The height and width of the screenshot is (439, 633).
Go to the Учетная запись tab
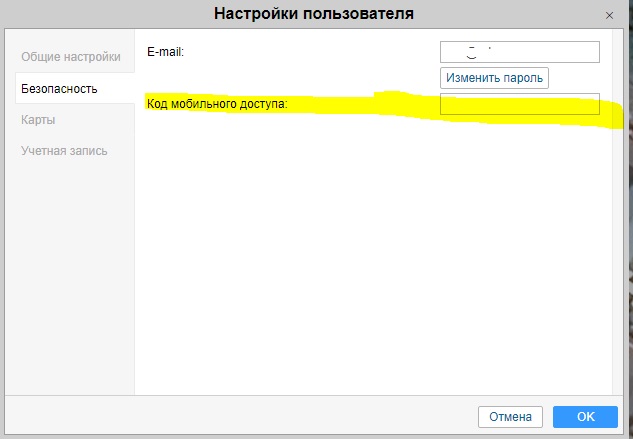coord(64,151)
